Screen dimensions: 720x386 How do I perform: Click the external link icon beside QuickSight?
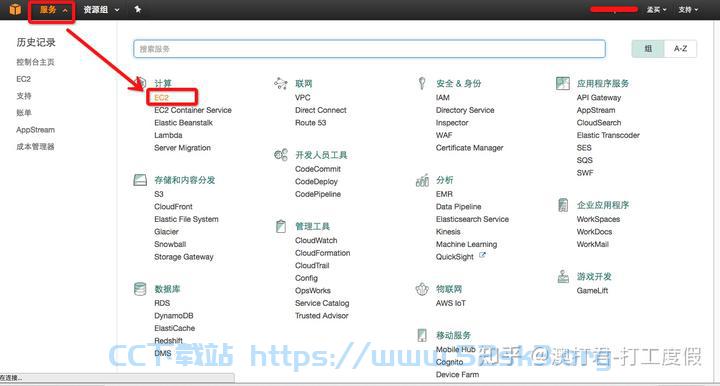(482, 255)
